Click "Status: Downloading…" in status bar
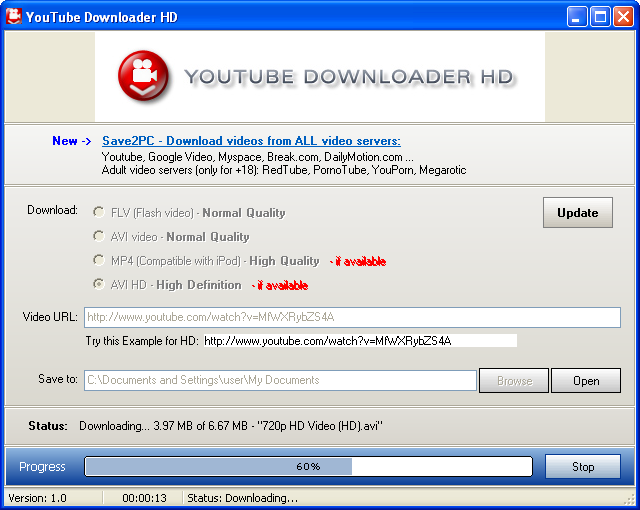The image size is (640, 510). pyautogui.click(x=242, y=498)
